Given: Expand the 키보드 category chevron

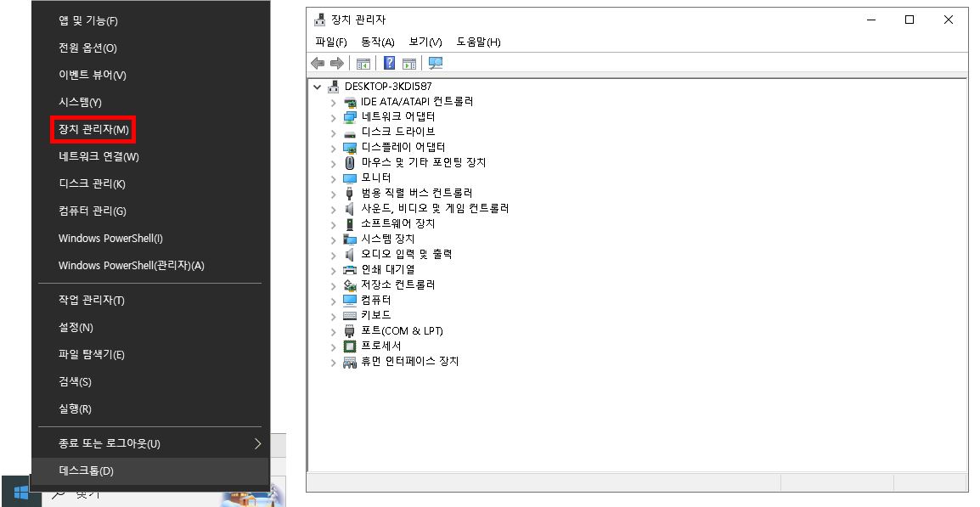Looking at the screenshot, I should [x=331, y=315].
